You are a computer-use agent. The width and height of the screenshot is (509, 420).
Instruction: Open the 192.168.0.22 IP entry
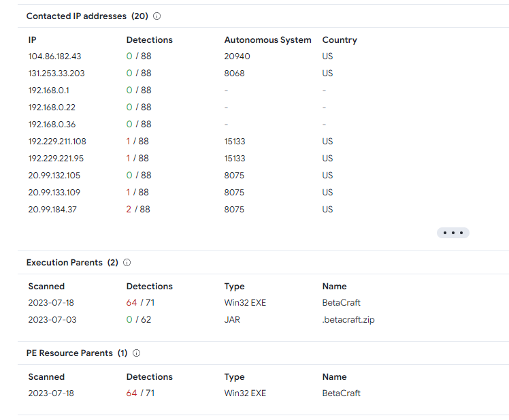coord(51,108)
